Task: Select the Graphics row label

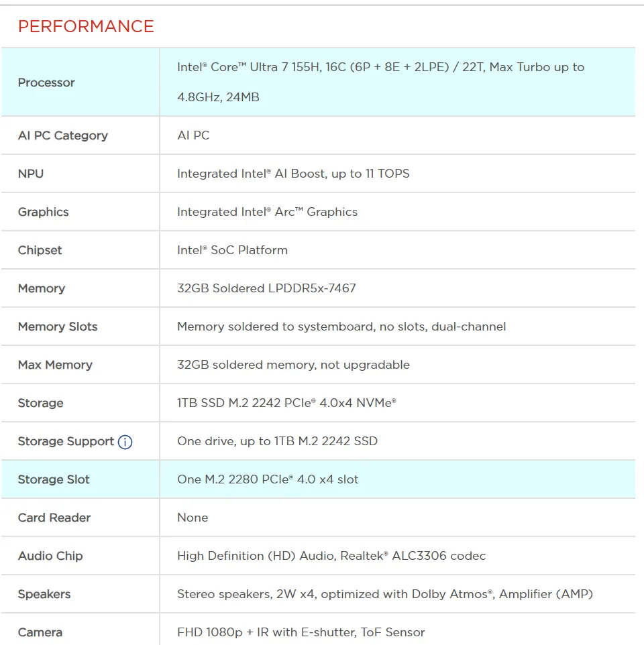Action: pos(43,212)
